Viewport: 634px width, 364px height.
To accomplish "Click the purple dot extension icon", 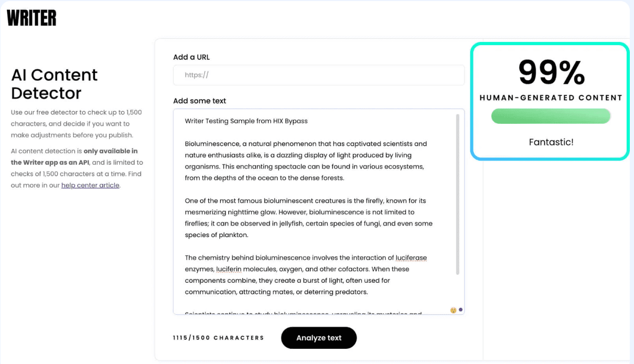I will click(460, 309).
